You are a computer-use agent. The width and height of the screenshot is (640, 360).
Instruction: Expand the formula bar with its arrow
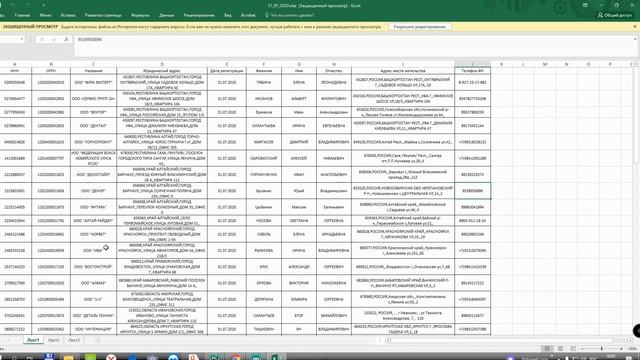pos(636,39)
